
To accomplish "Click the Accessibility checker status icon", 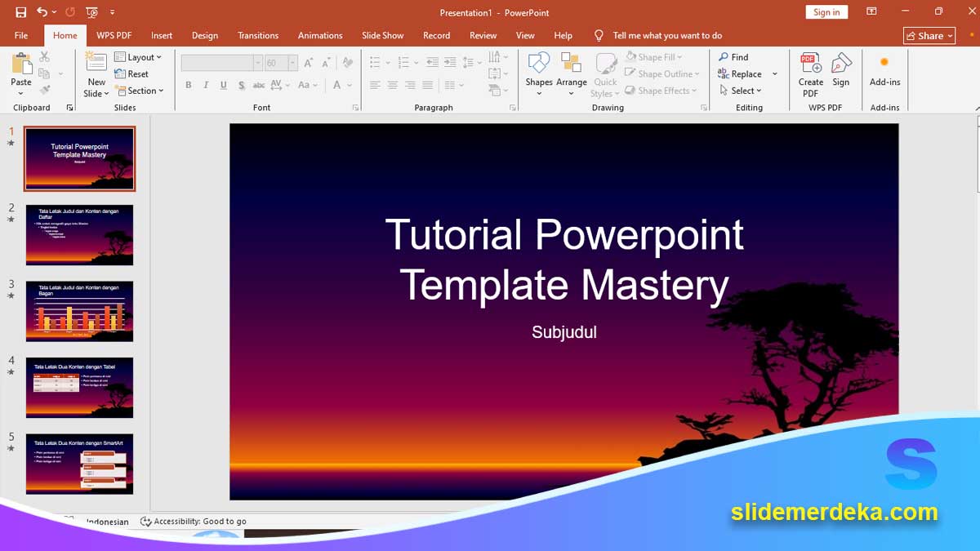I will [146, 521].
